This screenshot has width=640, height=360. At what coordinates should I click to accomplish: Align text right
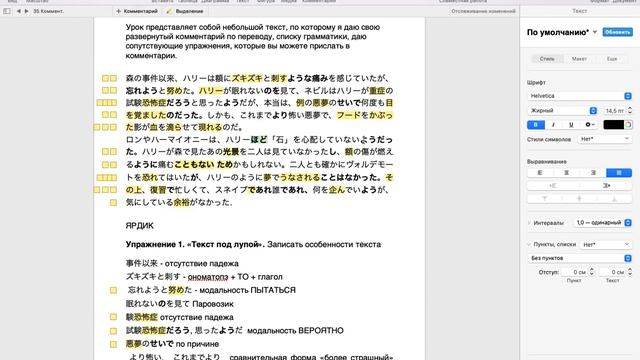point(593,173)
